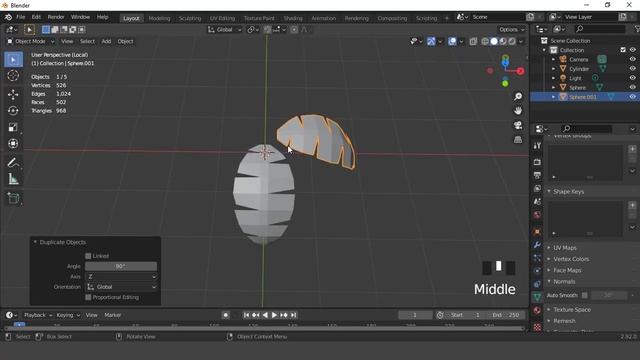Select the Cursor tool
Screen dimensions: 640x360
coord(13,76)
